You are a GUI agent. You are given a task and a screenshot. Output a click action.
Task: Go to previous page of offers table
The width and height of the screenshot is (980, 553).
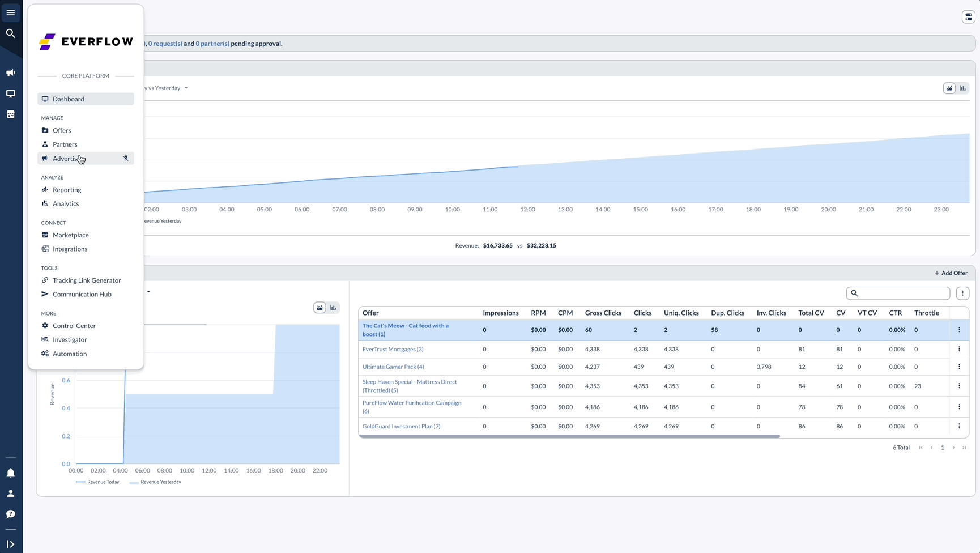[932, 448]
